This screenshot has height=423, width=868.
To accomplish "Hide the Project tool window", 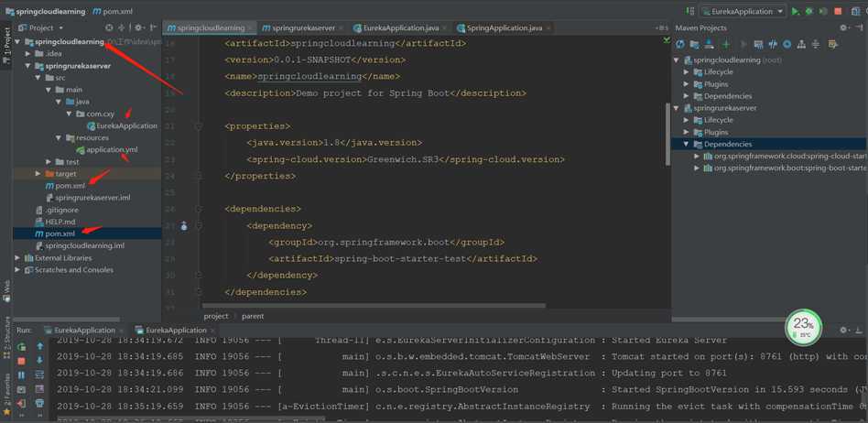I will coord(152,27).
